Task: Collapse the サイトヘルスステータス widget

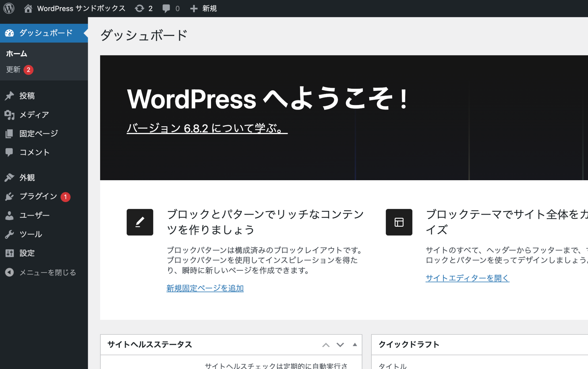Action: pyautogui.click(x=355, y=345)
